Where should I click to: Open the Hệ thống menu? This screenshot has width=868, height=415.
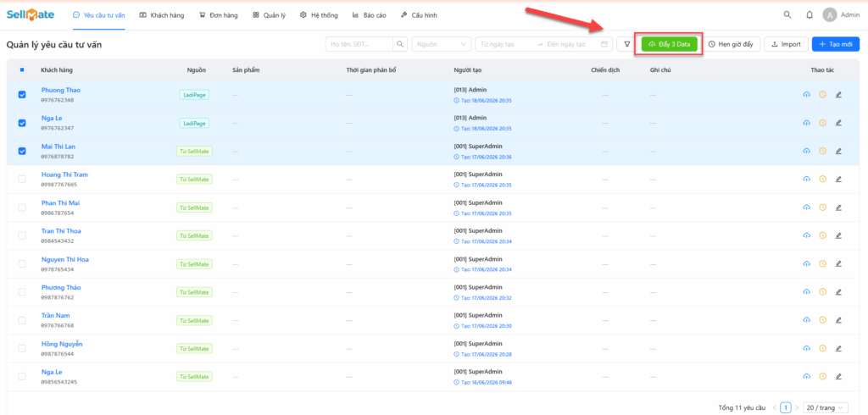coord(319,15)
